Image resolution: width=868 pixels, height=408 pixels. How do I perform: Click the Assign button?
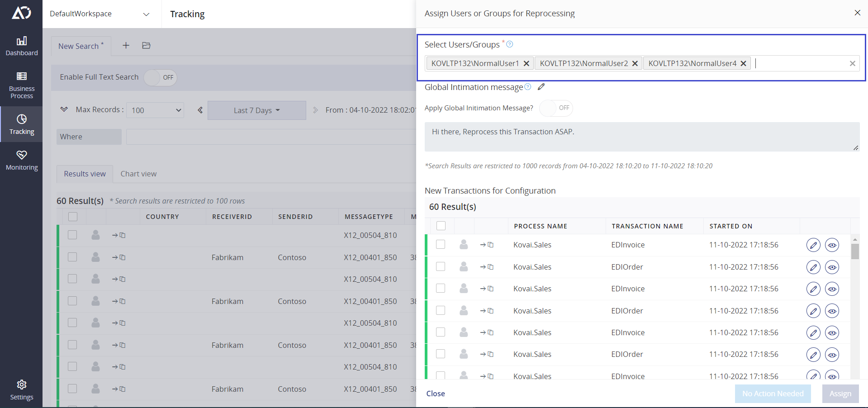840,394
